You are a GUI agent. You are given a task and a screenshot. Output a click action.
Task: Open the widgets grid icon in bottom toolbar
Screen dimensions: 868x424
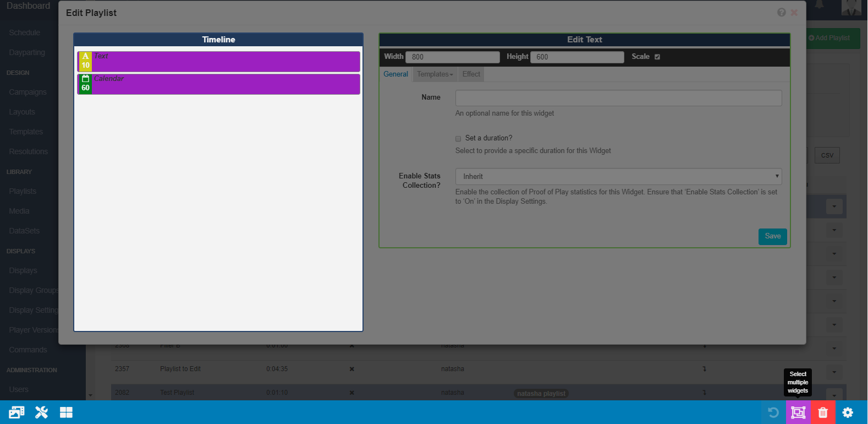pyautogui.click(x=66, y=412)
